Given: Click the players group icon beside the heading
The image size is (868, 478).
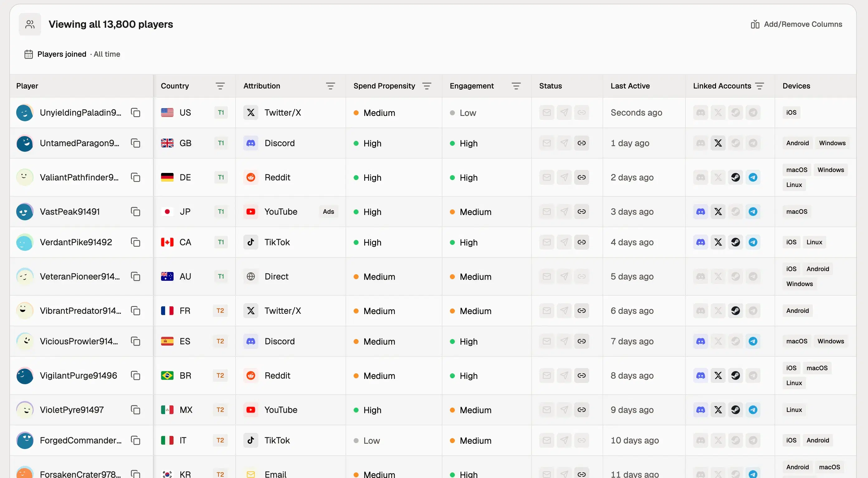Looking at the screenshot, I should pos(30,24).
